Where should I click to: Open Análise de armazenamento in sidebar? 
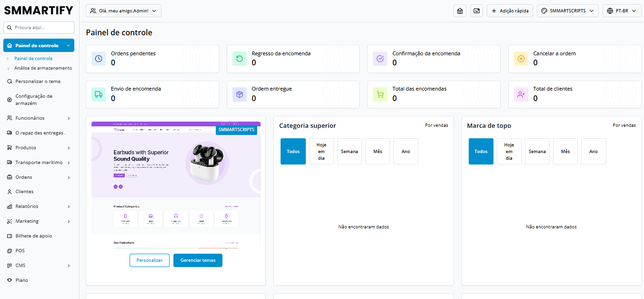tap(43, 68)
